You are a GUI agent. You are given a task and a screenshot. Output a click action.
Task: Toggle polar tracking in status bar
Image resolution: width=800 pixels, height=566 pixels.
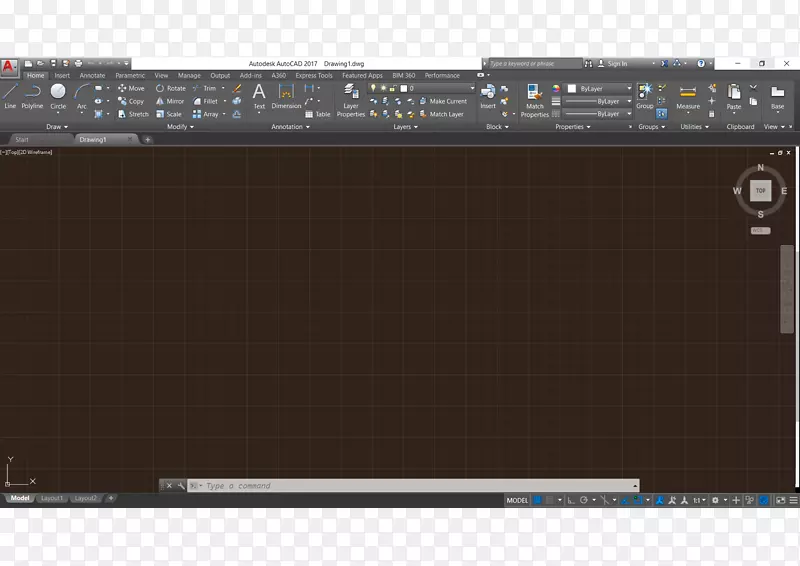pos(584,500)
